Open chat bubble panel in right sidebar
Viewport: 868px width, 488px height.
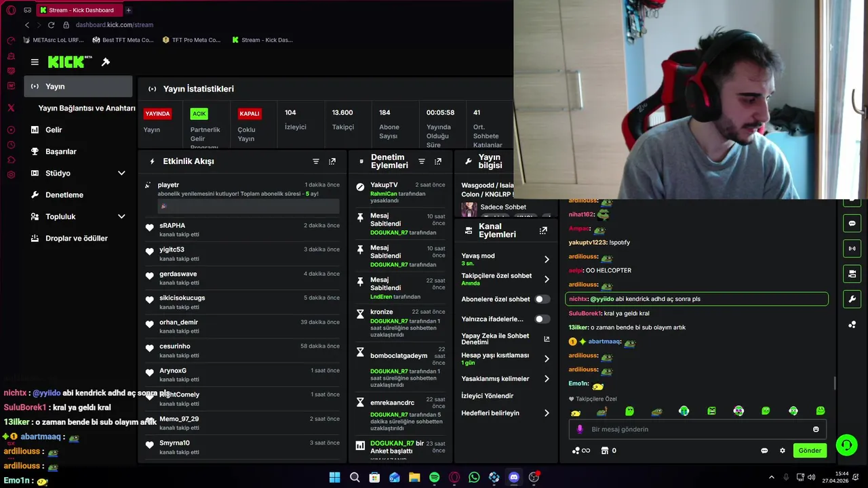pos(852,224)
